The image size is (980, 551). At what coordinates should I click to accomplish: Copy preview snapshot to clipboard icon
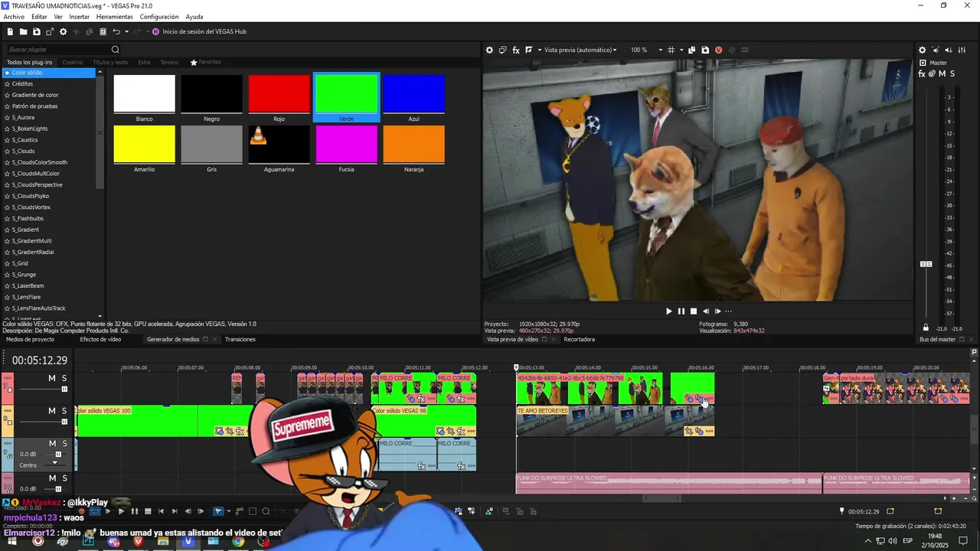click(691, 50)
